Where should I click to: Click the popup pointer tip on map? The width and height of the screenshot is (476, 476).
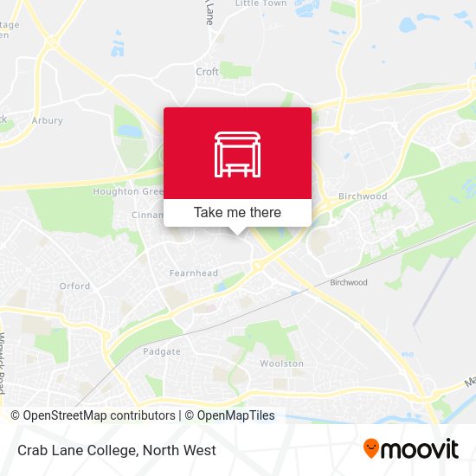coord(237,234)
